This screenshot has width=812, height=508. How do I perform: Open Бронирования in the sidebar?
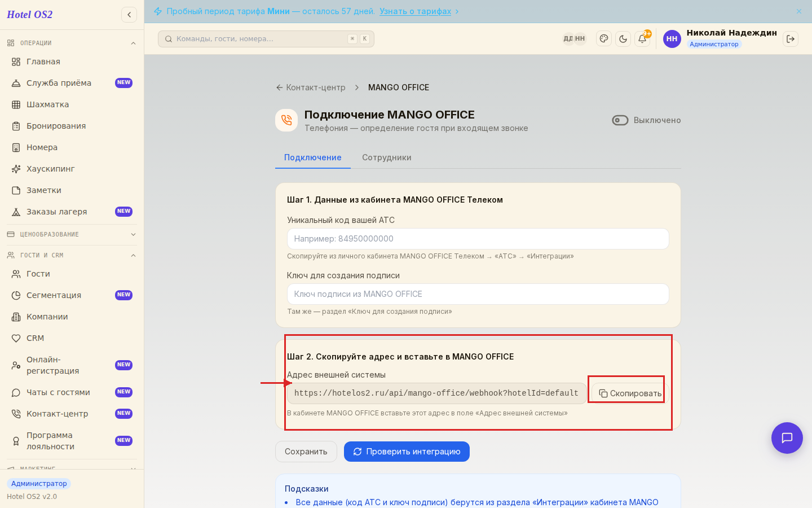[x=72, y=126]
